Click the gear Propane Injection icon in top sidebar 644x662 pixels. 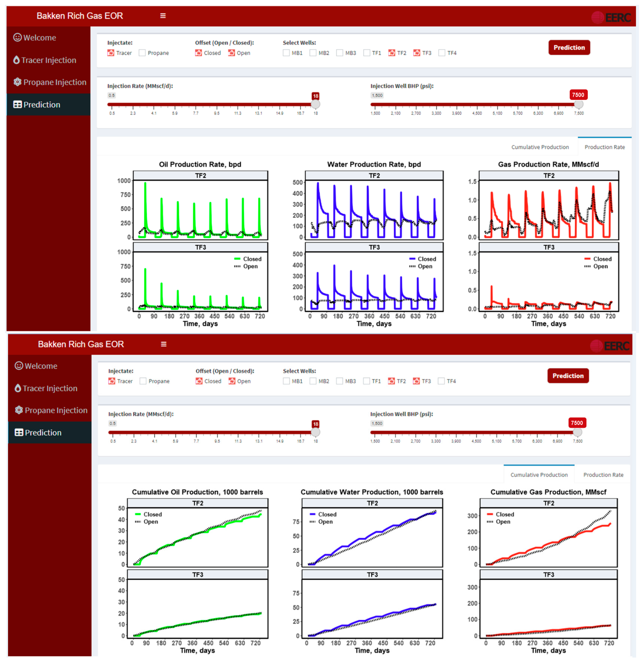coord(17,82)
